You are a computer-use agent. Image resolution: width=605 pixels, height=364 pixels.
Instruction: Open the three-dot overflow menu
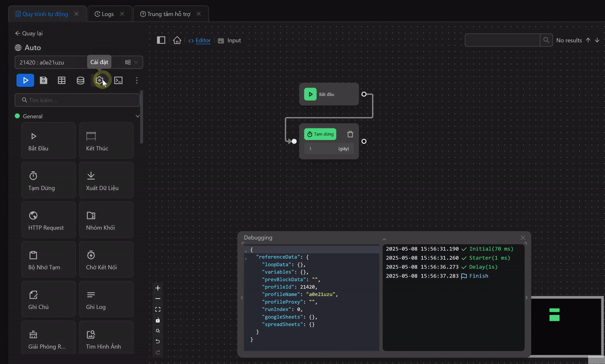137,80
